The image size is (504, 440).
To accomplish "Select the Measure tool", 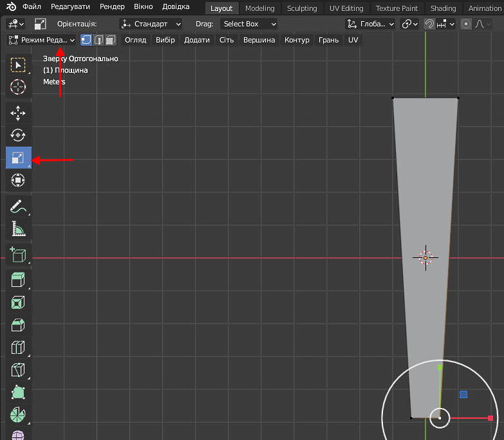I will (x=18, y=228).
